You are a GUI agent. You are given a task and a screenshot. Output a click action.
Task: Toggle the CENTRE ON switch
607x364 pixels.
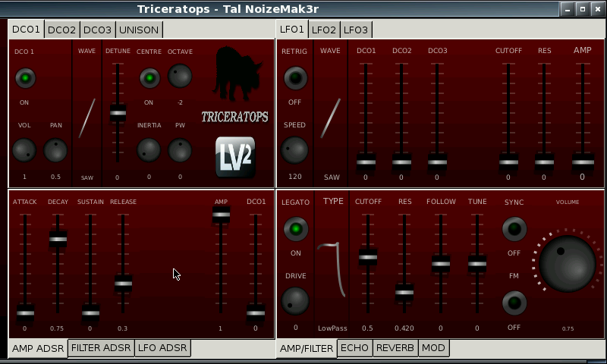click(x=149, y=78)
